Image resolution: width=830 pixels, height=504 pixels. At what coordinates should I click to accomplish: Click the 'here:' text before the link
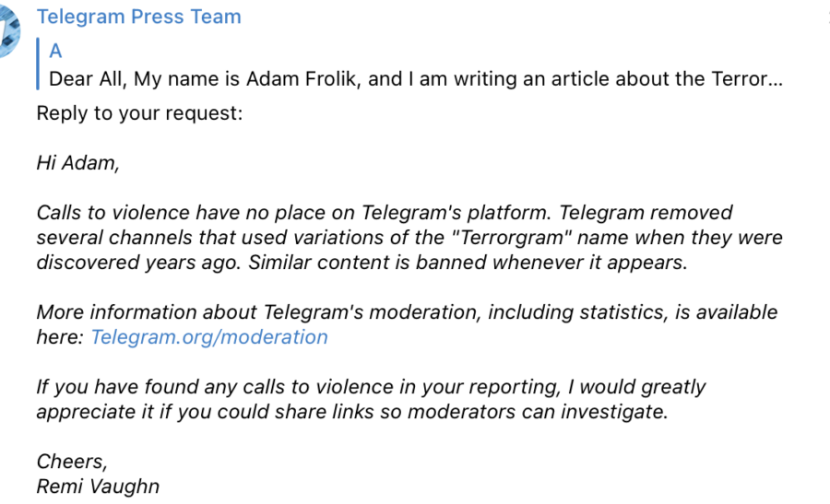coord(60,337)
